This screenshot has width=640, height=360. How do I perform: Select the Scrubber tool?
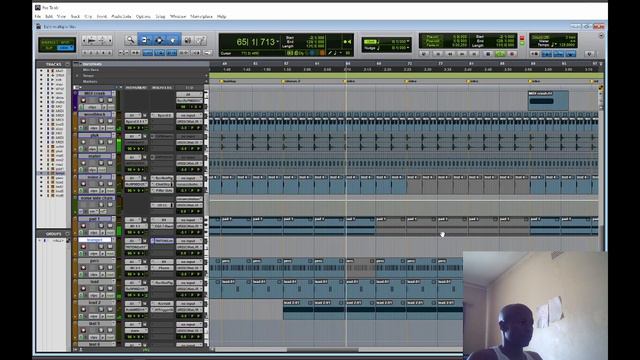(188, 40)
